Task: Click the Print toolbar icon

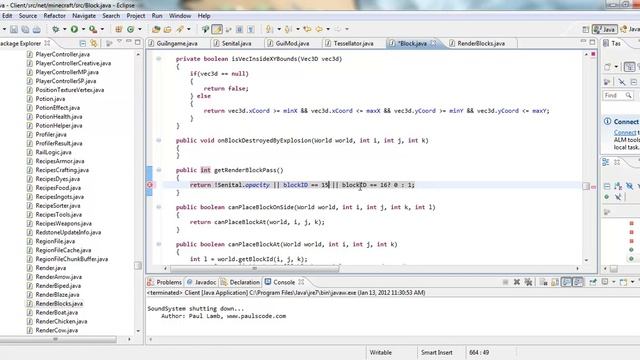Action: click(x=37, y=29)
